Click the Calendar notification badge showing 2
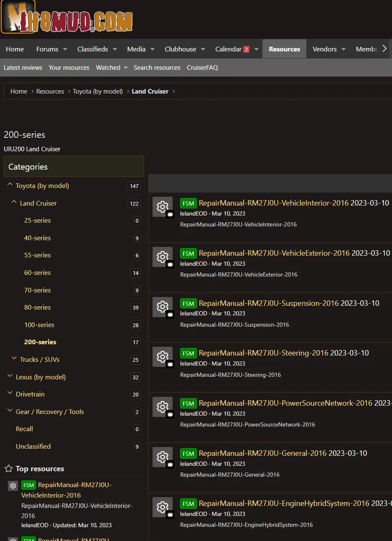Image resolution: width=392 pixels, height=541 pixels. click(246, 49)
